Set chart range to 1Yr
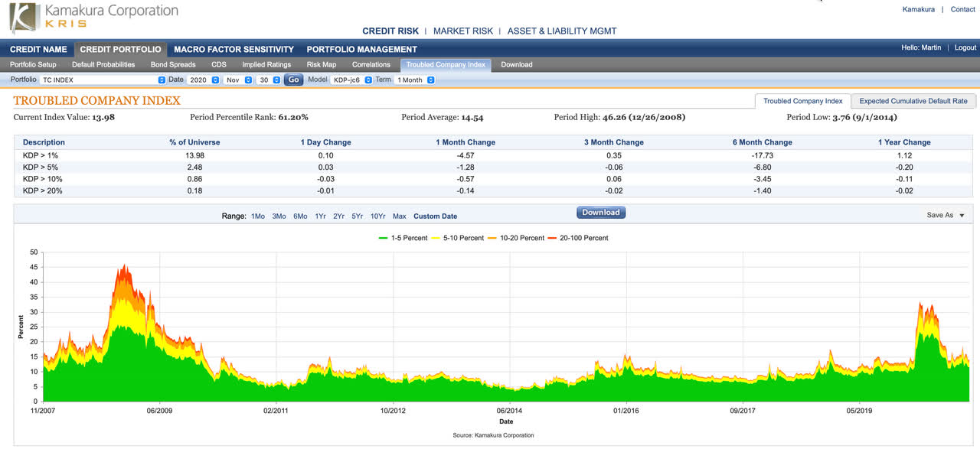The height and width of the screenshot is (449, 980). [320, 216]
